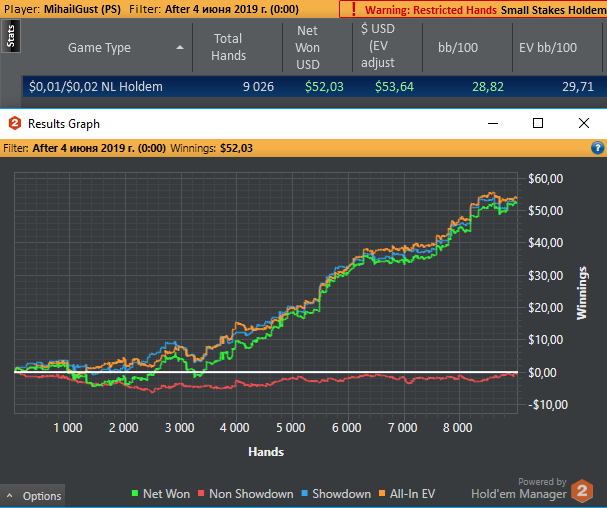Toggle the Non Showdown line in legend

coord(246,494)
